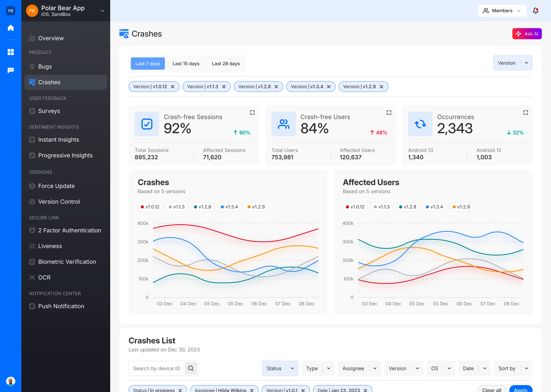Open the Status filter dropdown

280,368
